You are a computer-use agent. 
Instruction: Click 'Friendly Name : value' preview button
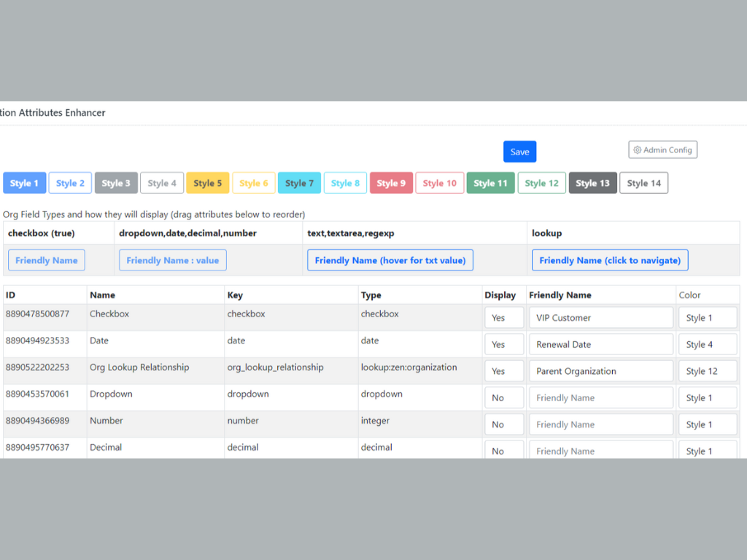pyautogui.click(x=172, y=260)
